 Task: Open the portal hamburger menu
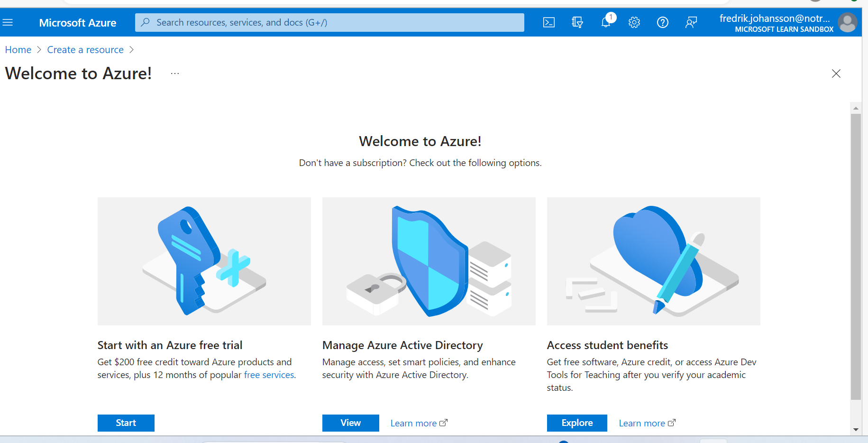point(8,22)
